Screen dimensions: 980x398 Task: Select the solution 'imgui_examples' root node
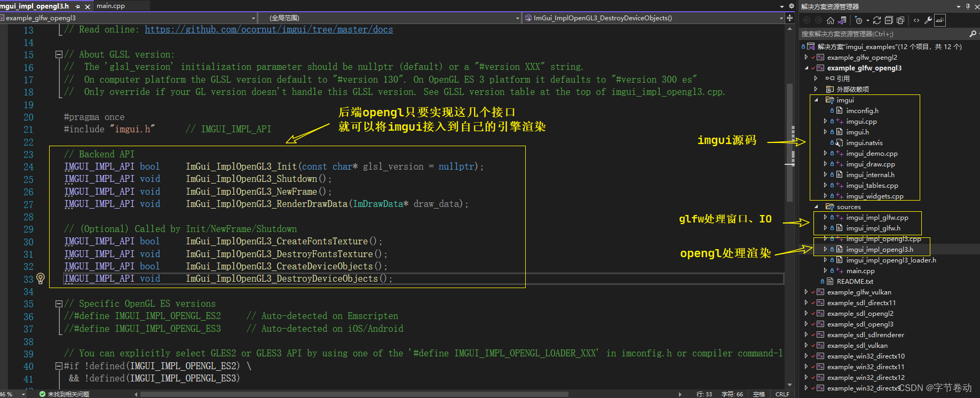click(889, 46)
